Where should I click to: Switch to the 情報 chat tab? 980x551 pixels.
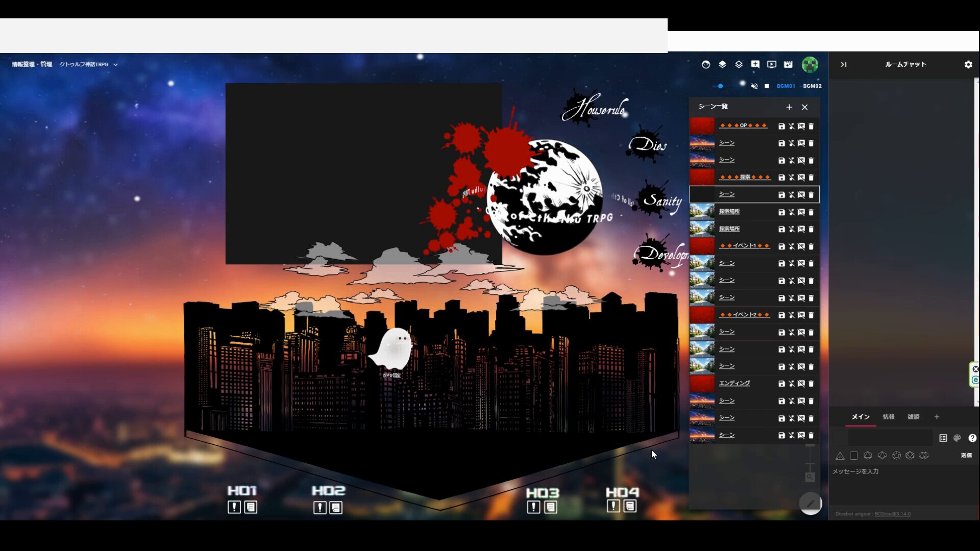click(x=889, y=417)
